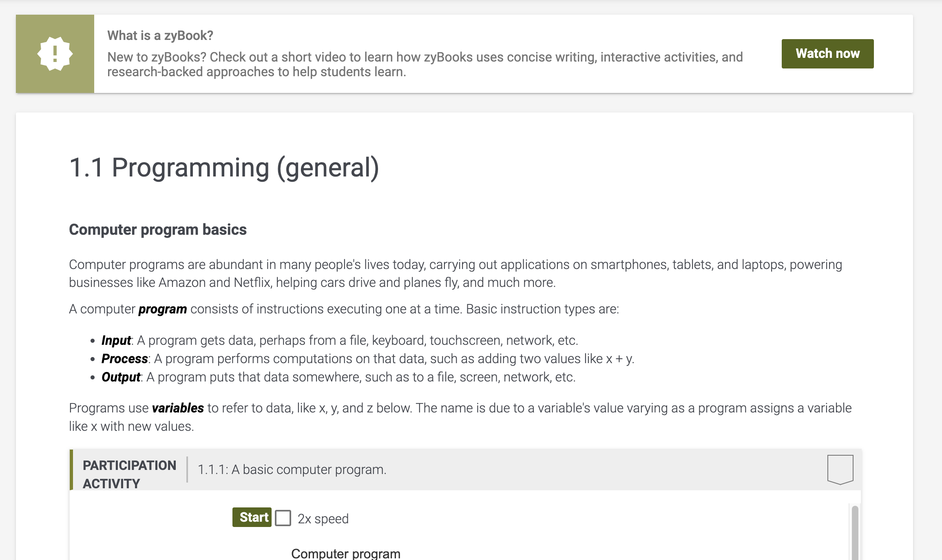
Task: Select the 1.1 Programming (general) heading
Action: 224,167
